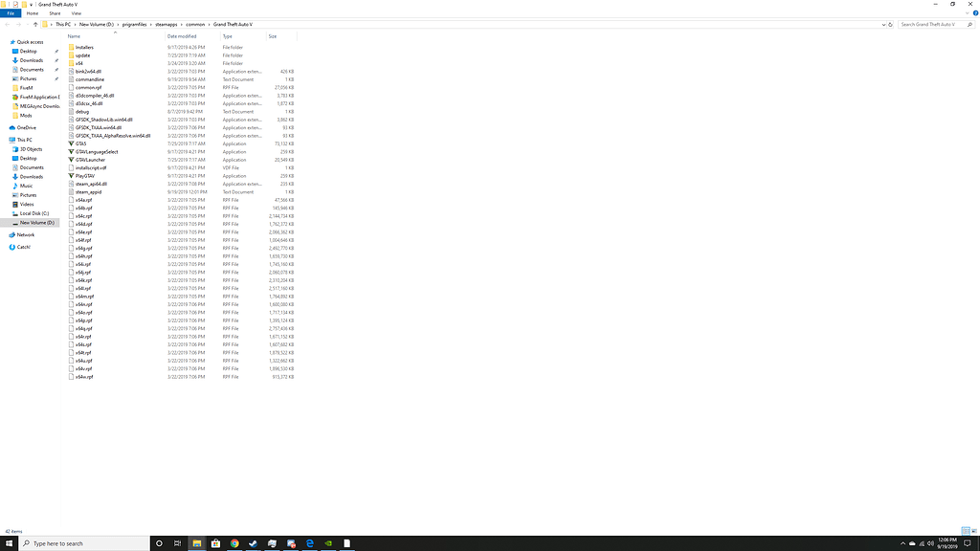Viewport: 980px width, 551px height.
Task: Sort files by the Size column header
Action: coord(274,35)
